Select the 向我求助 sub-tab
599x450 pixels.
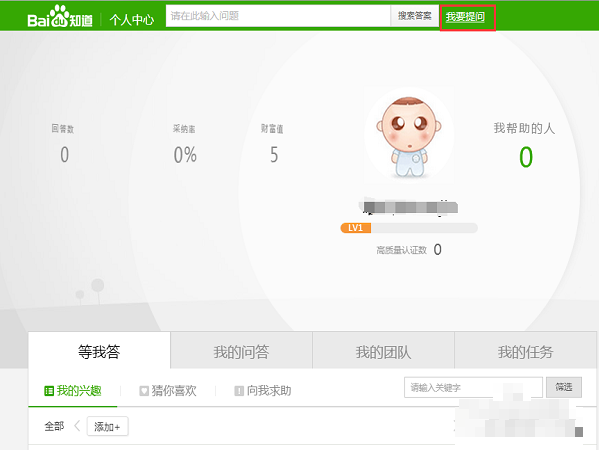(x=263, y=391)
